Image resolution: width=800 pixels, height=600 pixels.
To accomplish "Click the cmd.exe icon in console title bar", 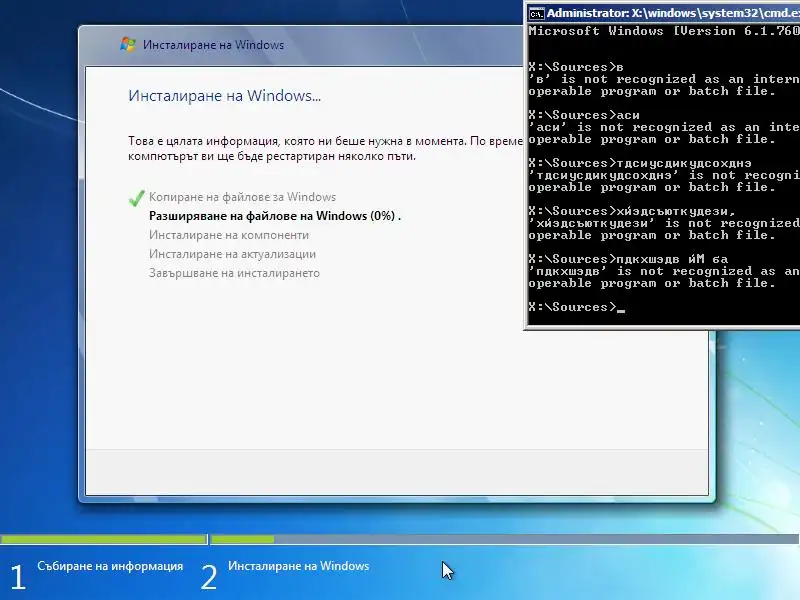I will [x=537, y=13].
